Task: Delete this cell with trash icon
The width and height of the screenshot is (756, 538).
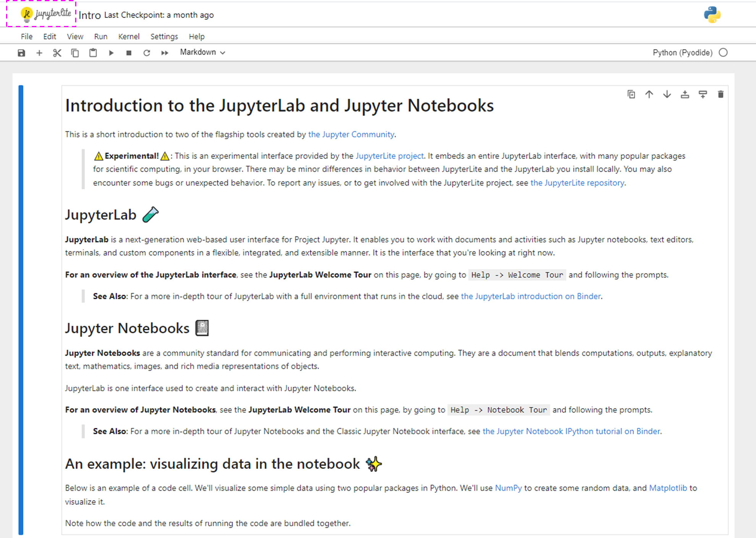Action: coord(720,94)
